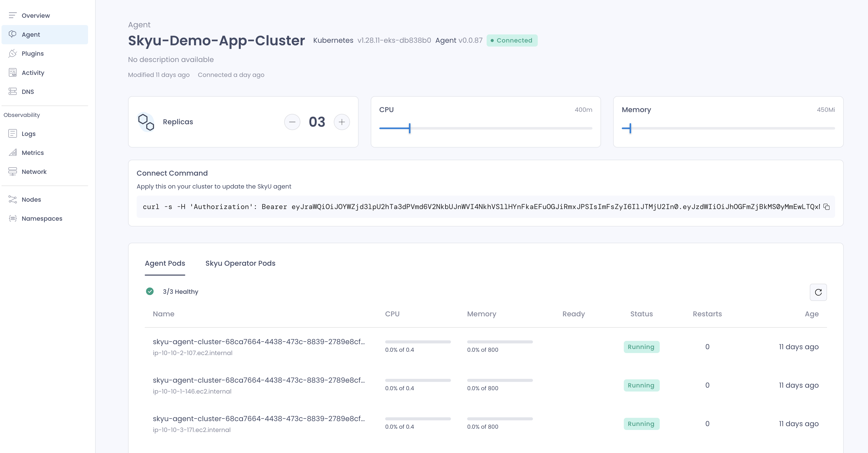868x453 pixels.
Task: Increase the replica count with plus
Action: pyautogui.click(x=342, y=122)
